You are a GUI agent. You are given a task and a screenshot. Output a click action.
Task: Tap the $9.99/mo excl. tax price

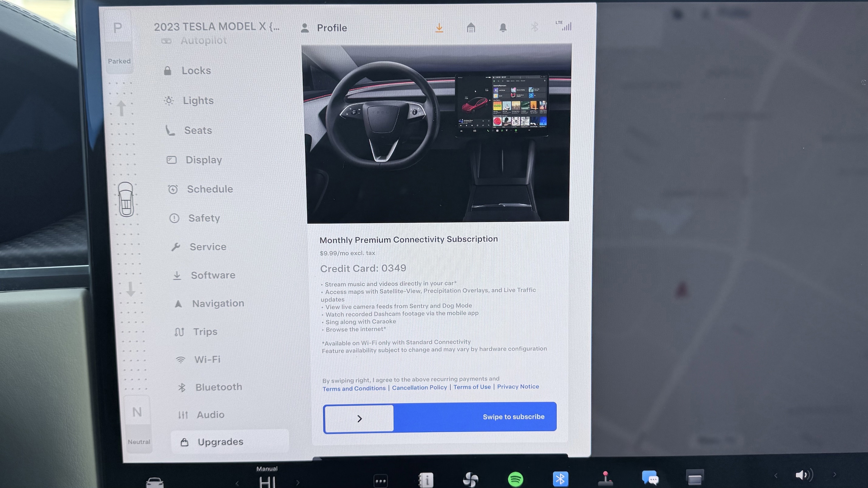tap(347, 253)
